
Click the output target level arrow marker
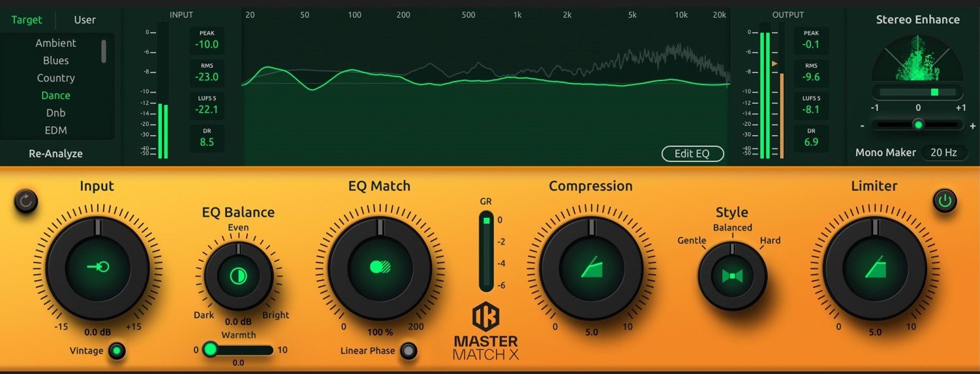774,63
